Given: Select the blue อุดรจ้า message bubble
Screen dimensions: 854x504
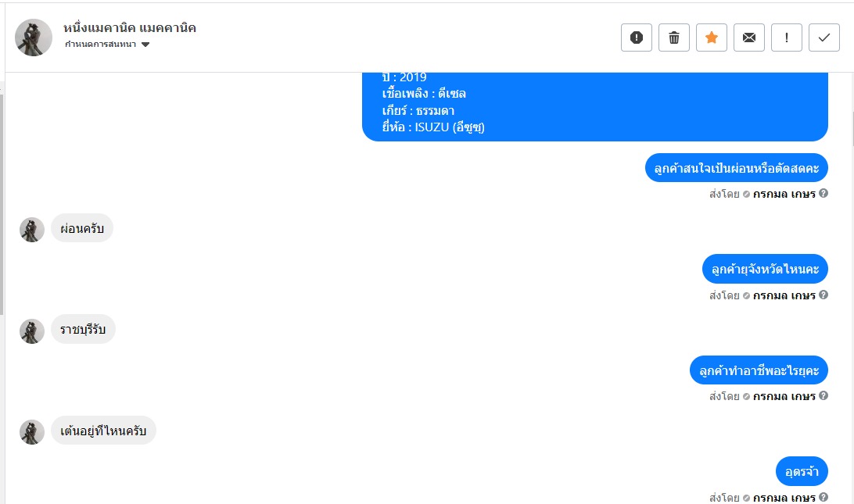Looking at the screenshot, I should [x=802, y=471].
